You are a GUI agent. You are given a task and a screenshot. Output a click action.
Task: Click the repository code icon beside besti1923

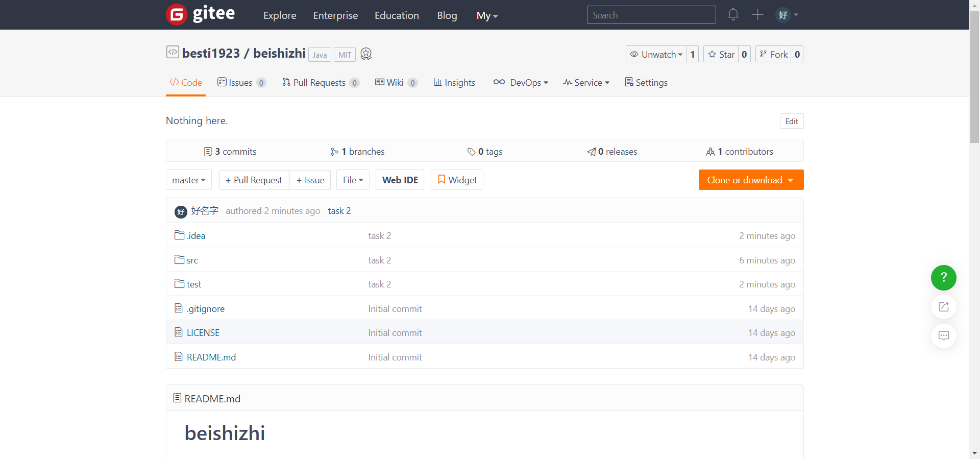173,52
